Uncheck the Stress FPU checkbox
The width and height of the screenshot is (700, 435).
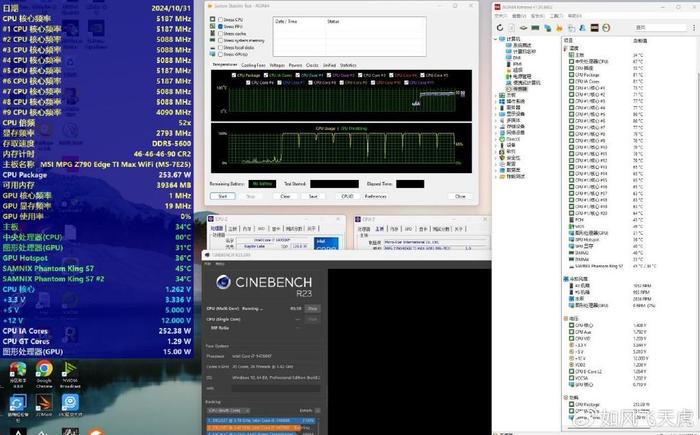221,27
